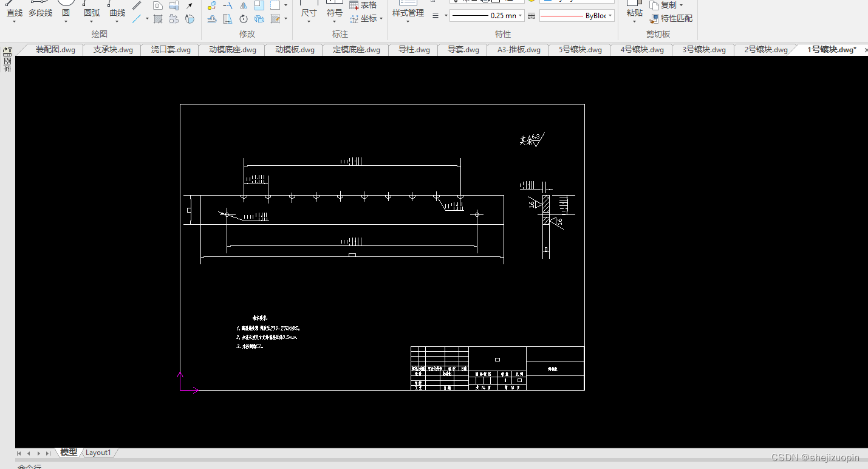
Task: Click the 特性匹配 match properties button
Action: coord(671,19)
